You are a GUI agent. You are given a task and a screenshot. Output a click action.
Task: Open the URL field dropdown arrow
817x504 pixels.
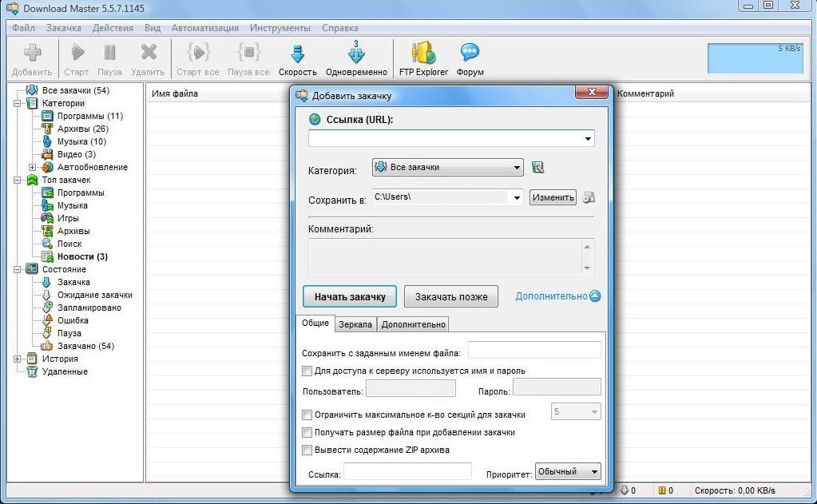coord(588,139)
